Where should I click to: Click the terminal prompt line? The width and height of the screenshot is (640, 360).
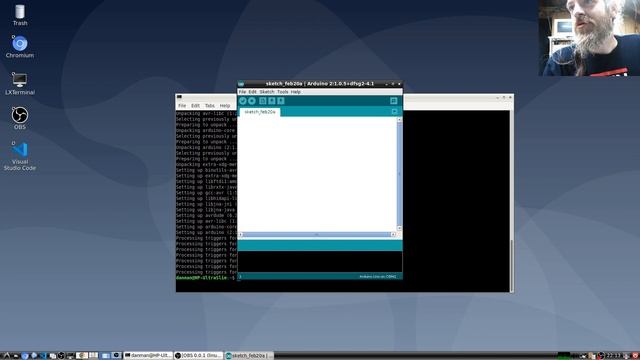206,278
